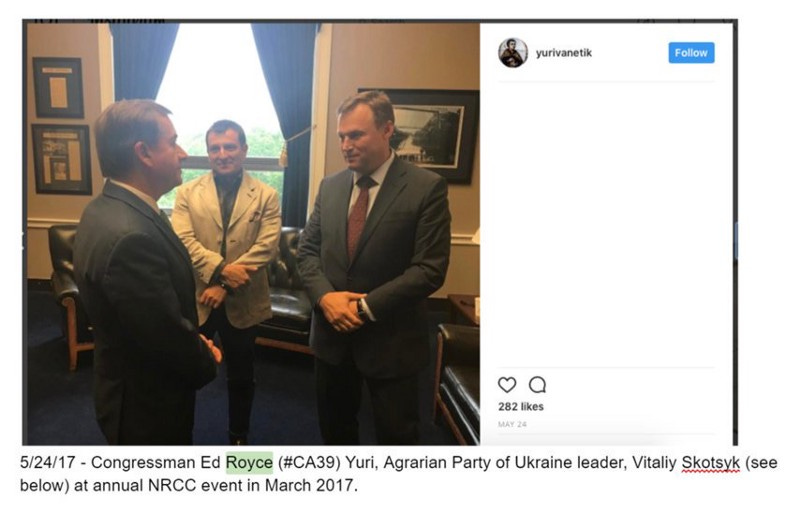Viewport: 800px width, 526px height.
Task: Click the yurivanetik profile avatar
Action: [x=513, y=53]
